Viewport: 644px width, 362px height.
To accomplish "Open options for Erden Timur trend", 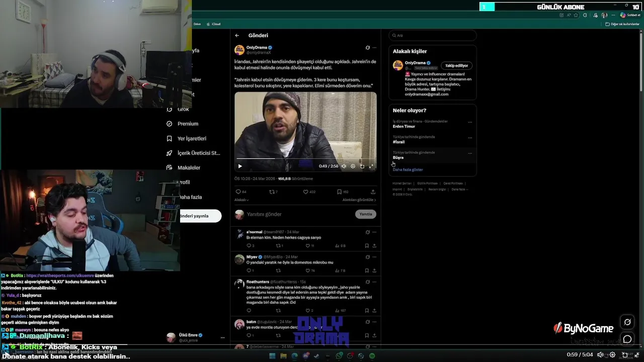I will (470, 122).
